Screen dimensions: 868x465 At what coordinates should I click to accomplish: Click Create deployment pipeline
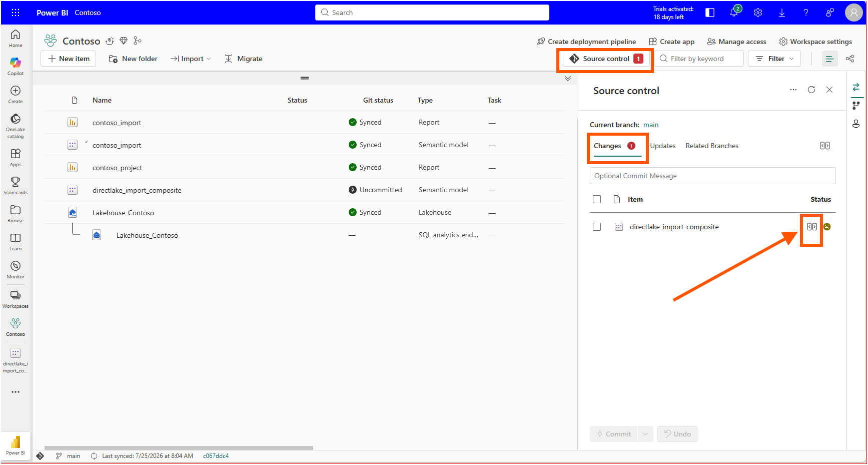[586, 42]
